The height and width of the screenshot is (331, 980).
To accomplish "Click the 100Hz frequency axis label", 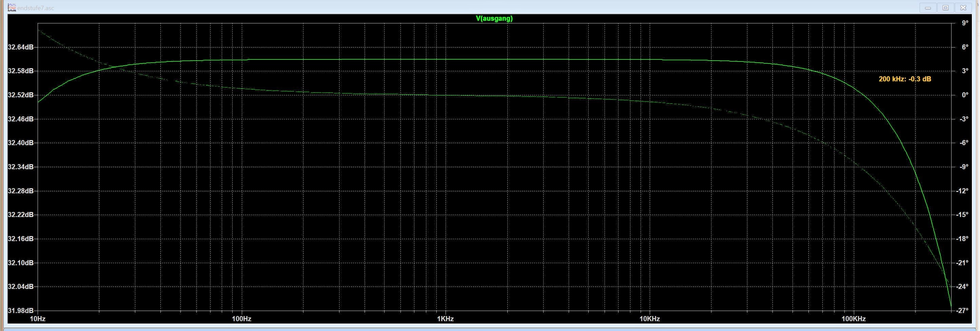I will click(x=241, y=319).
